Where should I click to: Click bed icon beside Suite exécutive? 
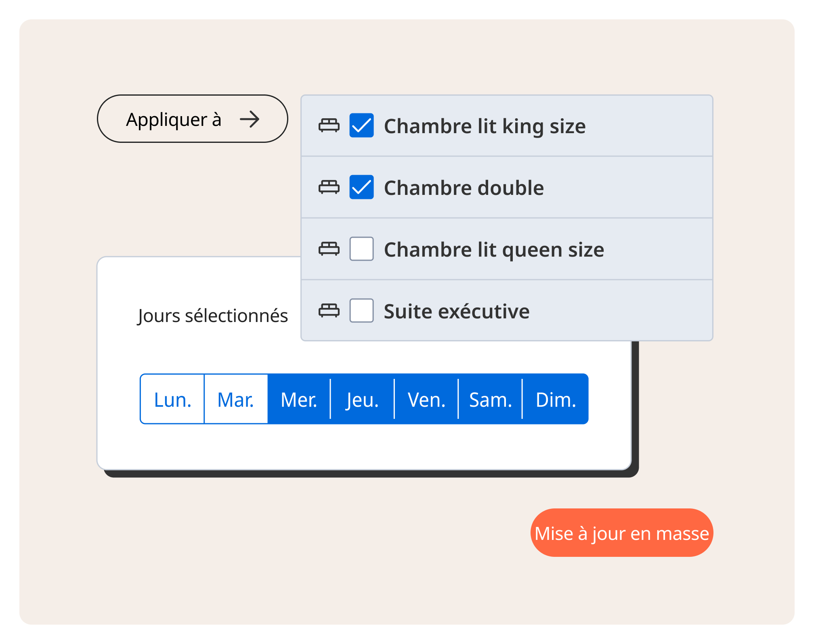(329, 311)
